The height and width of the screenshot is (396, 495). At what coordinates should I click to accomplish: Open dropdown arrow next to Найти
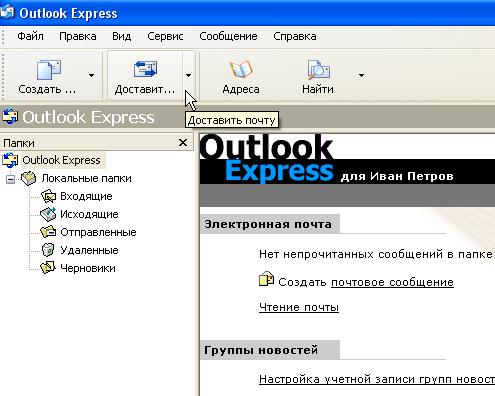point(361,76)
